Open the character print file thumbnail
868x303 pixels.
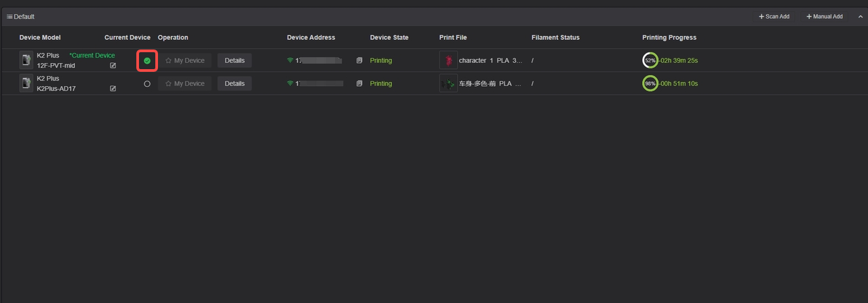(x=448, y=60)
